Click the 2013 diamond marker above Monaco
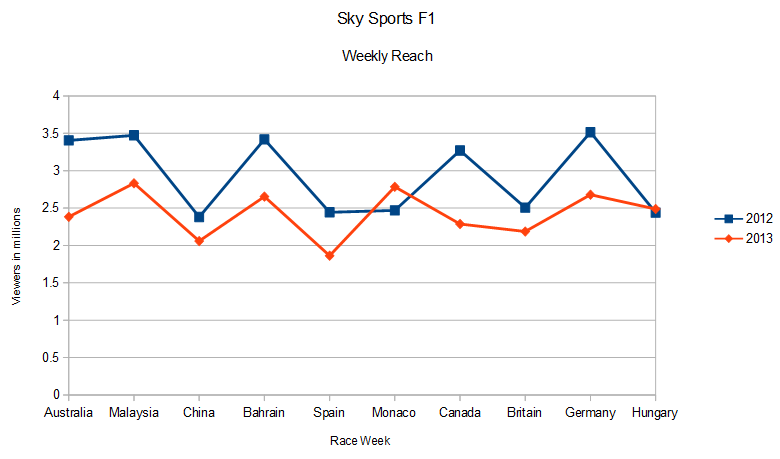The height and width of the screenshot is (459, 780). 395,187
